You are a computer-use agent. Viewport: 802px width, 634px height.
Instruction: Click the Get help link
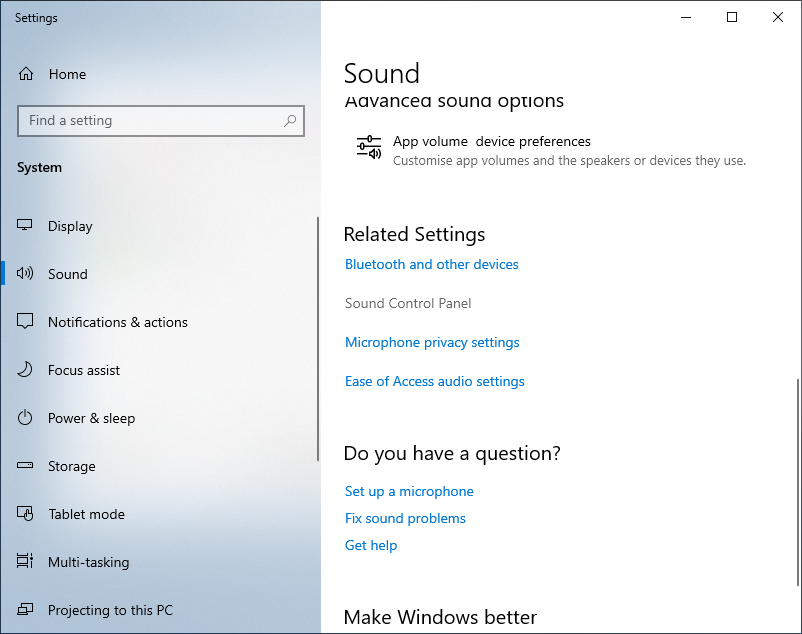371,546
